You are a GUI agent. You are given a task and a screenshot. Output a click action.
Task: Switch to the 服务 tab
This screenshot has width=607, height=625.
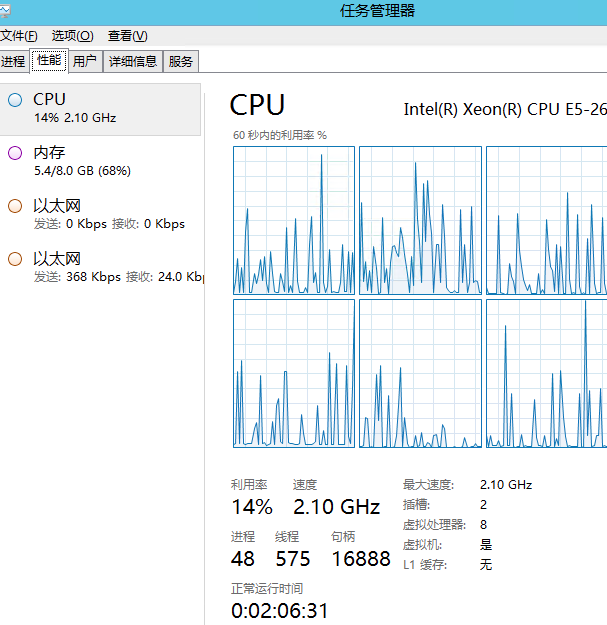click(x=181, y=61)
